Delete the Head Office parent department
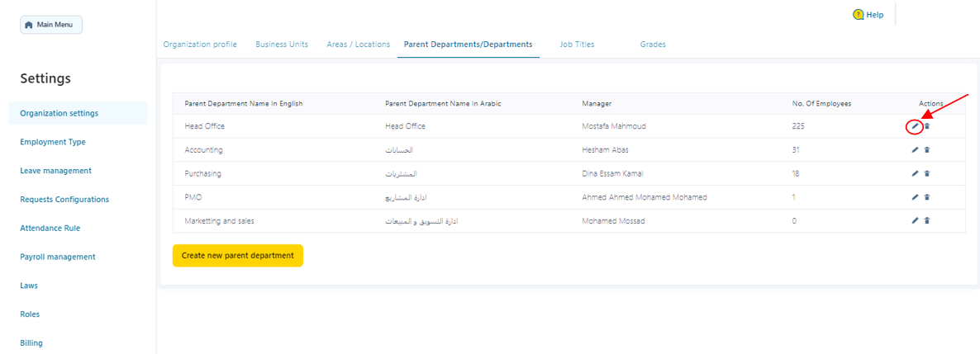The image size is (980, 354). (x=926, y=126)
